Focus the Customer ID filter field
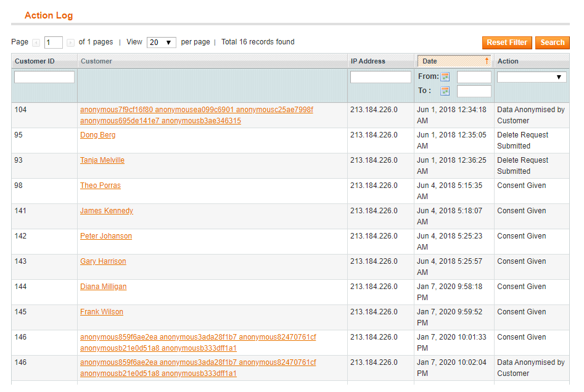Viewport: 584px width, 392px height. 44,77
